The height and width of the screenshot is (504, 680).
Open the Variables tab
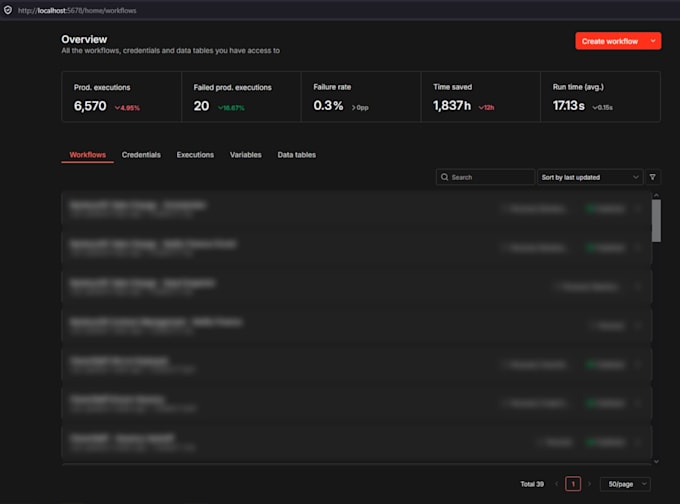245,155
